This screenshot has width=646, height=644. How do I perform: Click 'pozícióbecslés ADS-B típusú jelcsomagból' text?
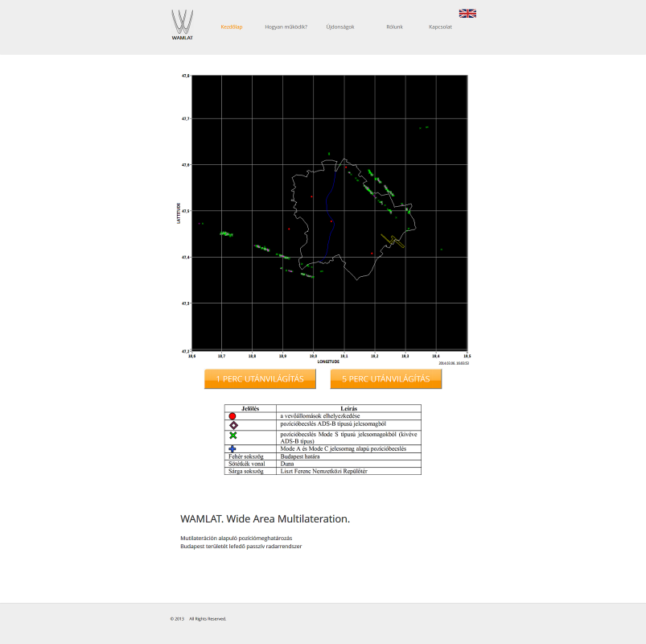click(x=333, y=424)
